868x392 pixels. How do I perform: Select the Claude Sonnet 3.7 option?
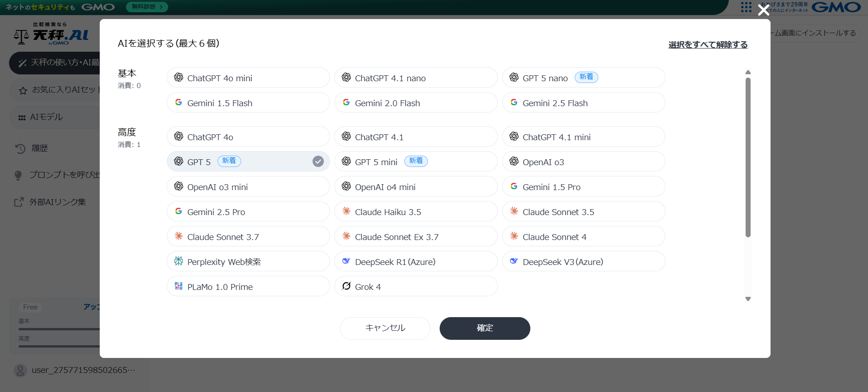248,236
